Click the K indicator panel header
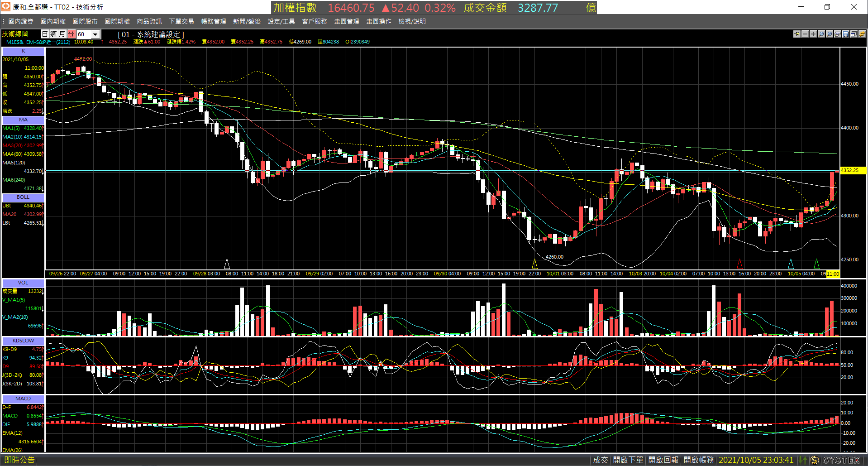This screenshot has width=868, height=466. 23,51
